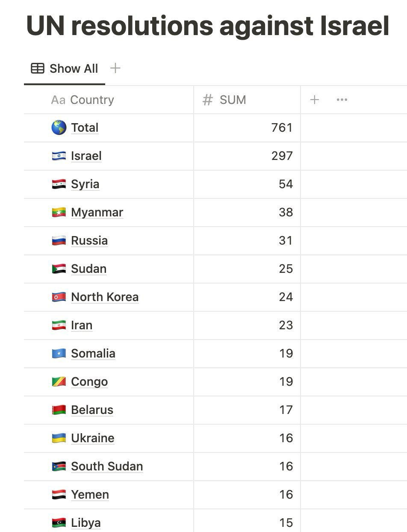Click the Ukraine flag icon
The image size is (407, 532).
click(59, 438)
